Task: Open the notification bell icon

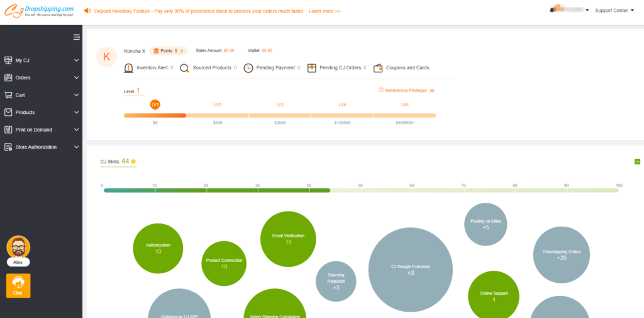Action: [x=552, y=10]
